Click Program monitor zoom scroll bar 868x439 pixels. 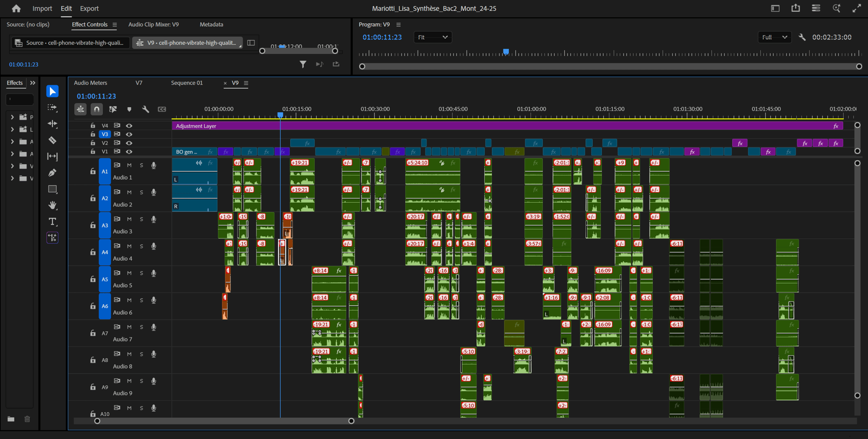[611, 66]
